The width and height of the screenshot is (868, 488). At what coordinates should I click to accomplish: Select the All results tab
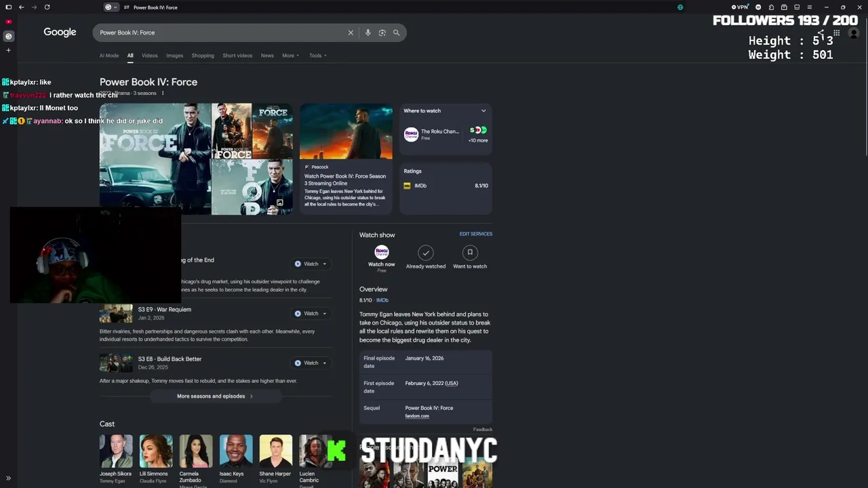[130, 56]
